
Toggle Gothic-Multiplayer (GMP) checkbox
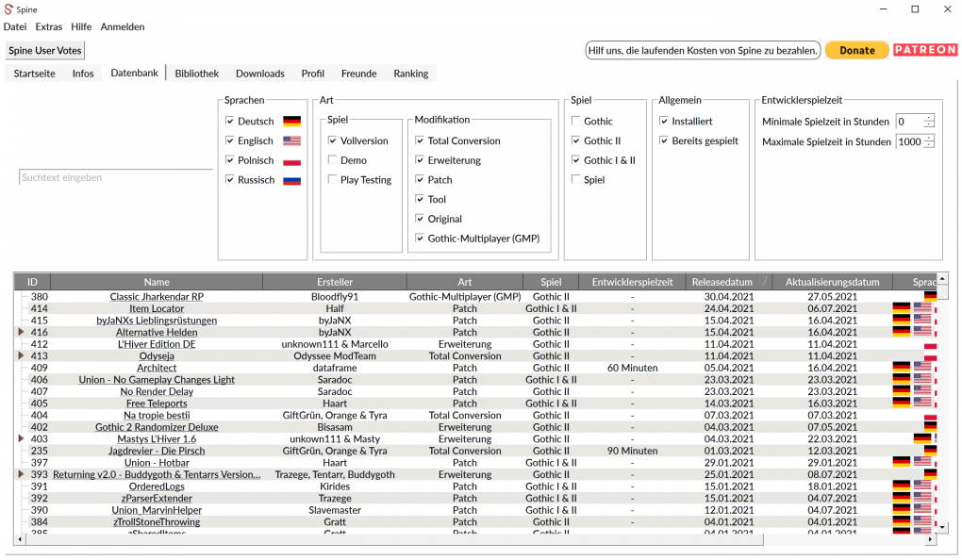click(420, 238)
